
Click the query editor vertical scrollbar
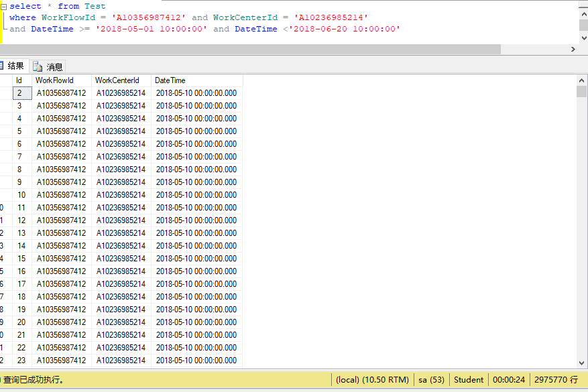click(x=583, y=24)
